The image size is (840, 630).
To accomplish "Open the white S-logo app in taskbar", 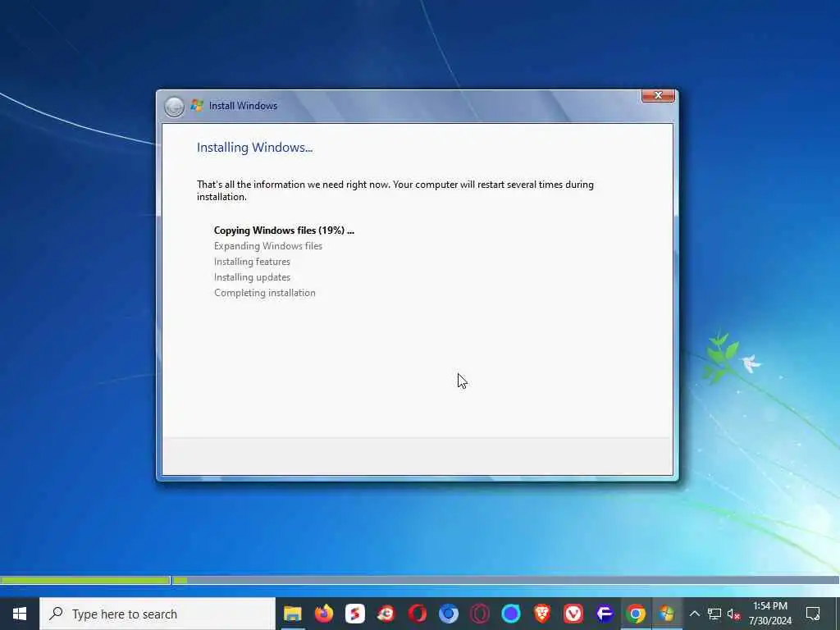I will (x=354, y=614).
